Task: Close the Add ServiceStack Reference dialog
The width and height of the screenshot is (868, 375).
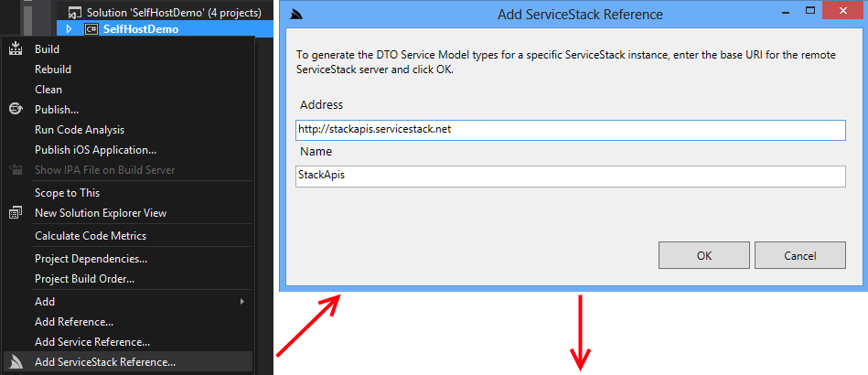Action: click(843, 11)
